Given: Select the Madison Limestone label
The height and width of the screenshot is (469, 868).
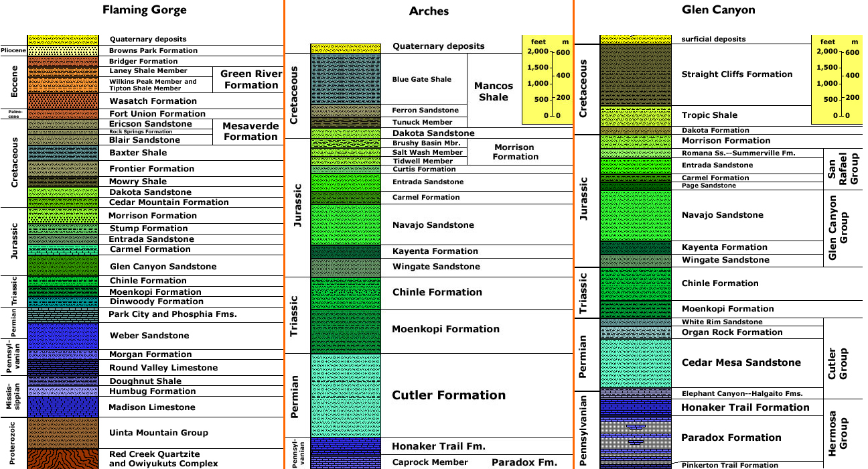Looking at the screenshot, I should pos(152,407).
